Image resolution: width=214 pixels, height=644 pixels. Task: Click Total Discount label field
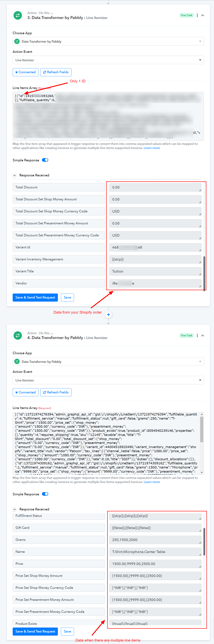coord(59,188)
